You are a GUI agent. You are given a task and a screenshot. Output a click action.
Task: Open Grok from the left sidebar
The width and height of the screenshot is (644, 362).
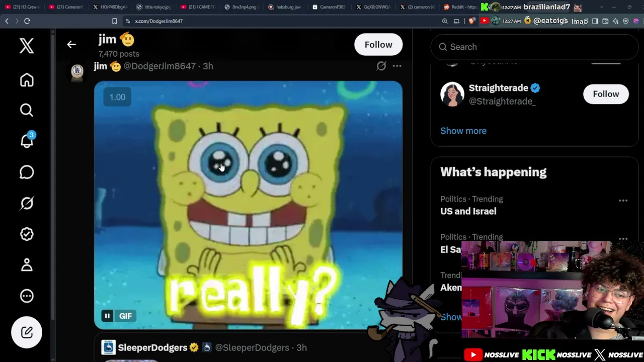27,203
